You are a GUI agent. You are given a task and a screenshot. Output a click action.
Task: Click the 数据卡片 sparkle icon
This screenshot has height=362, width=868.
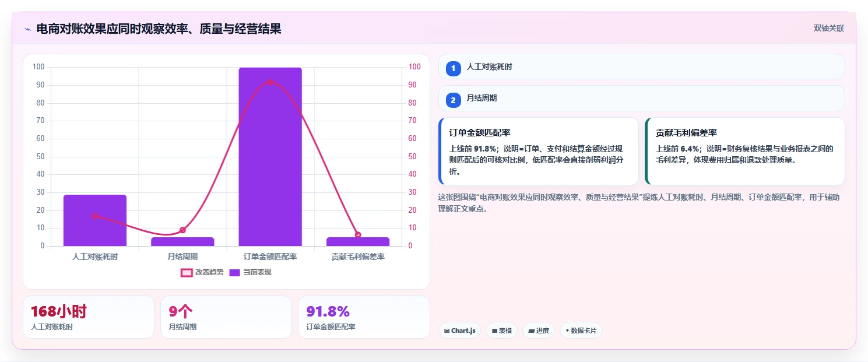point(567,331)
